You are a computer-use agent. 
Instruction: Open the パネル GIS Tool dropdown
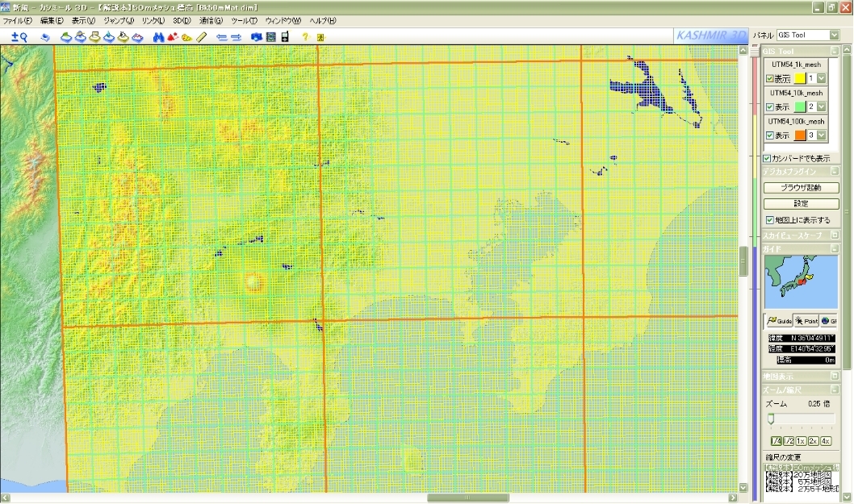[x=834, y=35]
